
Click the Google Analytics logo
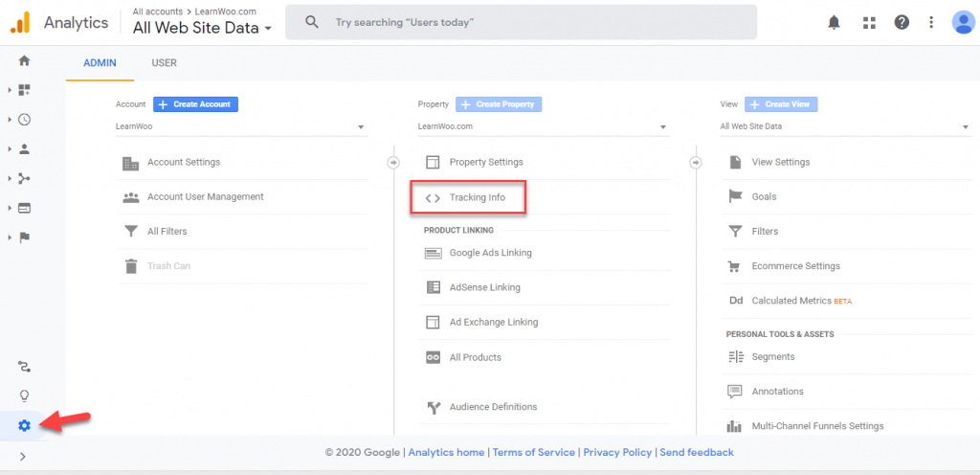point(20,22)
